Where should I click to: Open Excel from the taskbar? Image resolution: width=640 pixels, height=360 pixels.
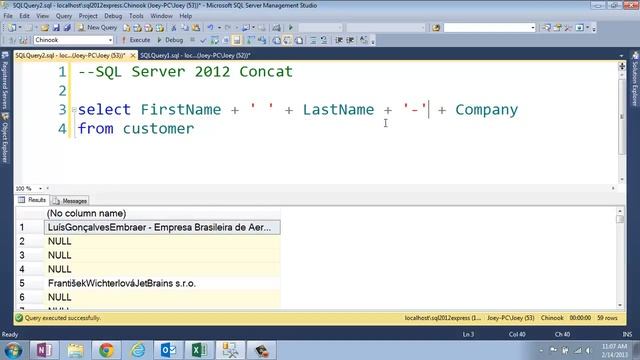tap(199, 350)
